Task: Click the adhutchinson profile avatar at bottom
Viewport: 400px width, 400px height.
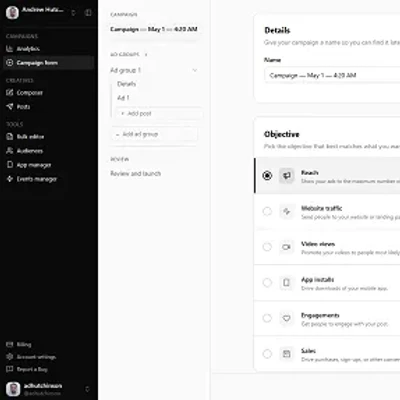Action: [x=13, y=389]
